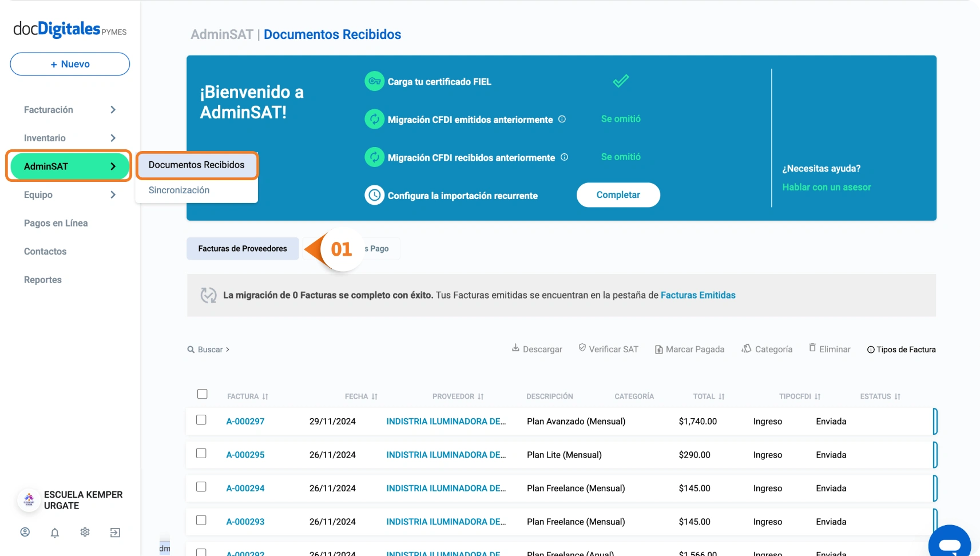Click the recurring import clock icon
Image resolution: width=980 pixels, height=556 pixels.
pos(374,195)
